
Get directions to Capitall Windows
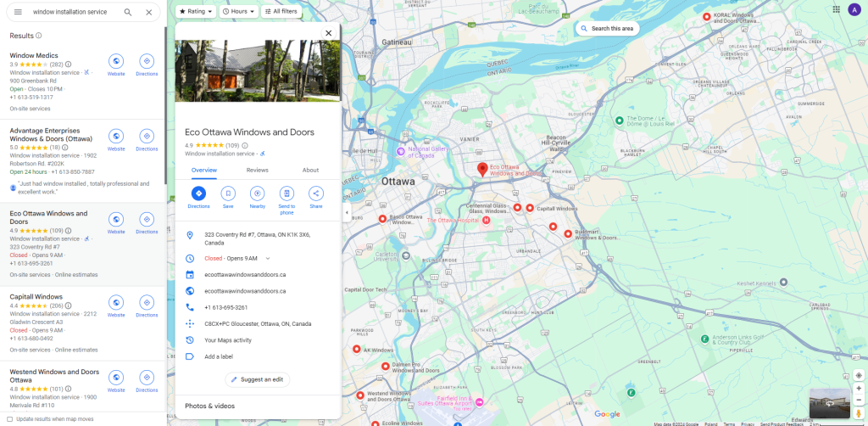point(147,302)
